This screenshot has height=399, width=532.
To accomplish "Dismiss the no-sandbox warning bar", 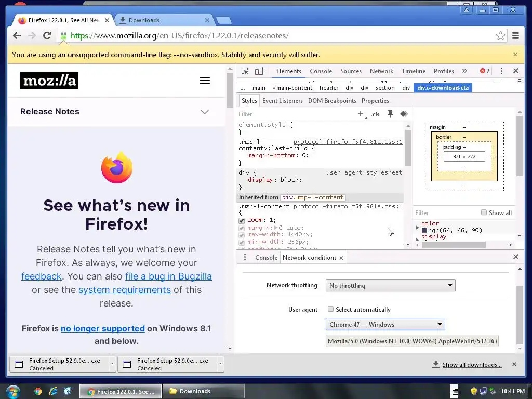I will 515,55.
